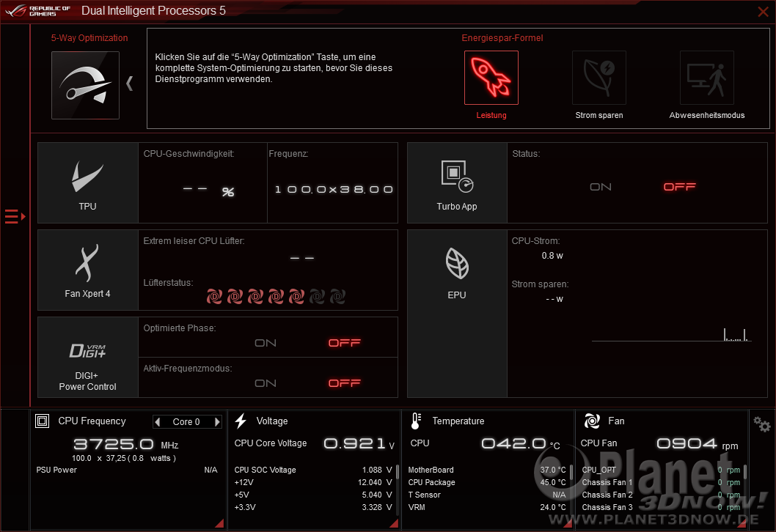This screenshot has height=532, width=776.
Task: Open the EPU module
Action: pos(457,314)
